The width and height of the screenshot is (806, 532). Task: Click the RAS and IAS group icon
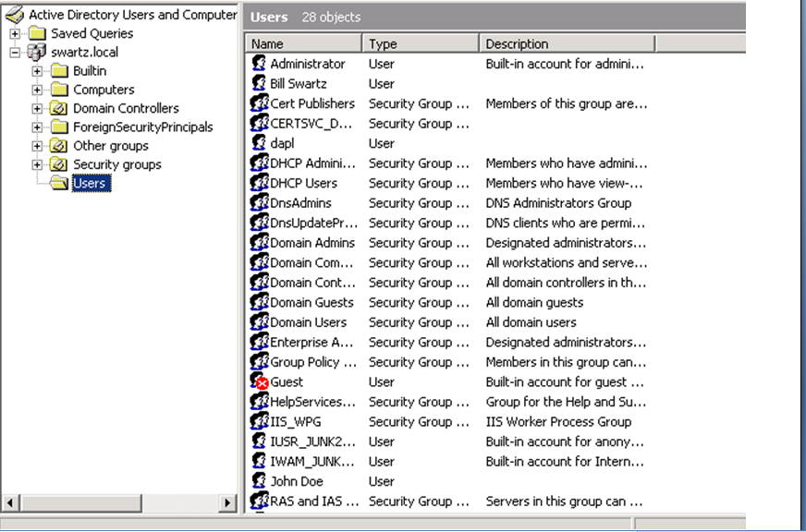259,501
